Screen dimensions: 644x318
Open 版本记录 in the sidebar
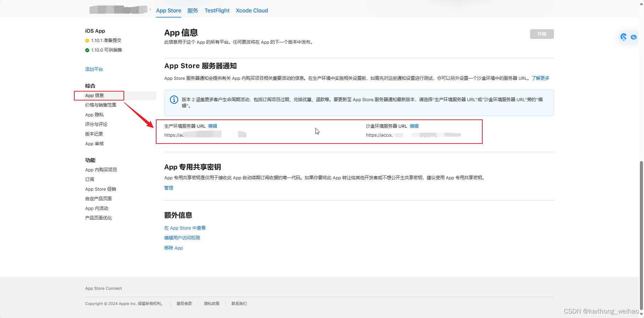tap(94, 134)
